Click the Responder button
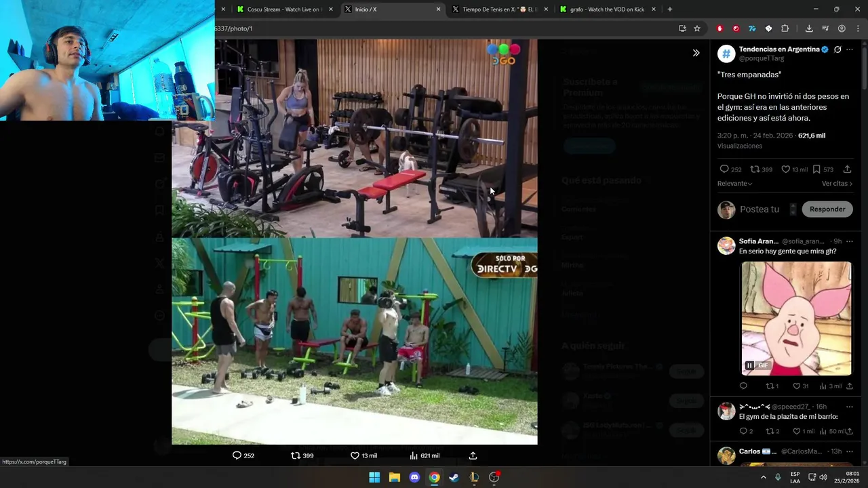The image size is (868, 488). point(827,209)
